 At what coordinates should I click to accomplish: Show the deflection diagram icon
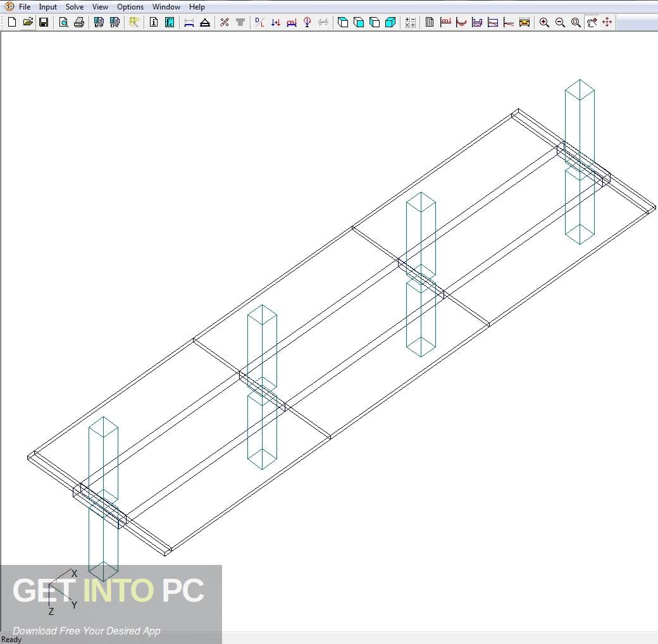[x=508, y=22]
